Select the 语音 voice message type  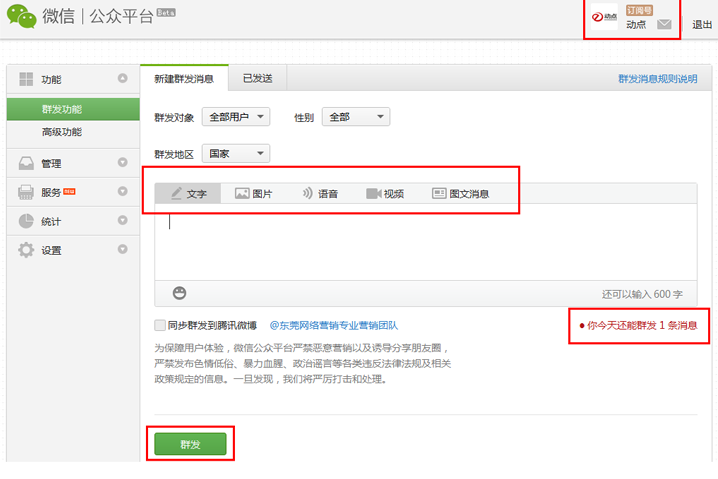[320, 194]
